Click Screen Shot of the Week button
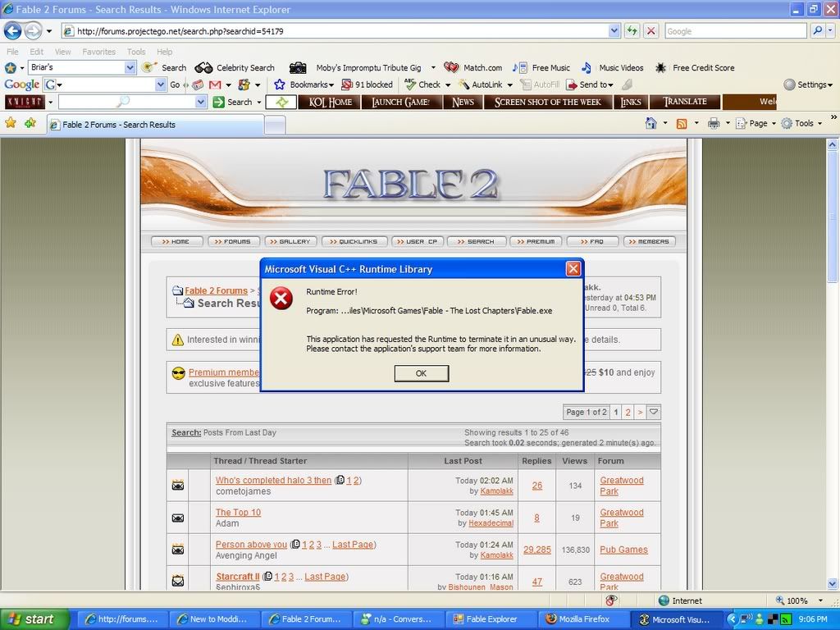The width and height of the screenshot is (840, 630). (547, 102)
